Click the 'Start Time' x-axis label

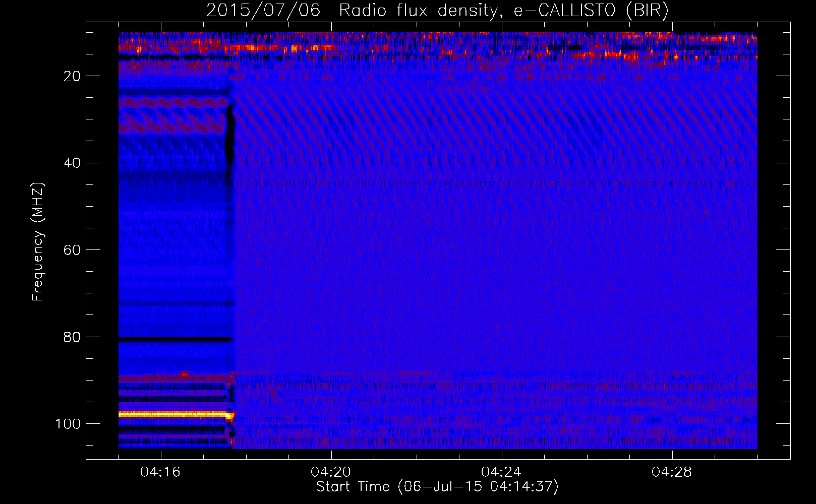click(437, 487)
